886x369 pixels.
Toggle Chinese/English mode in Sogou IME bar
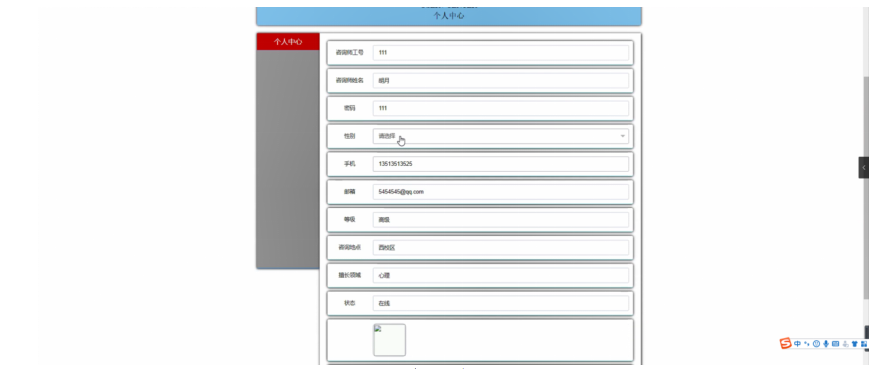[x=797, y=344]
